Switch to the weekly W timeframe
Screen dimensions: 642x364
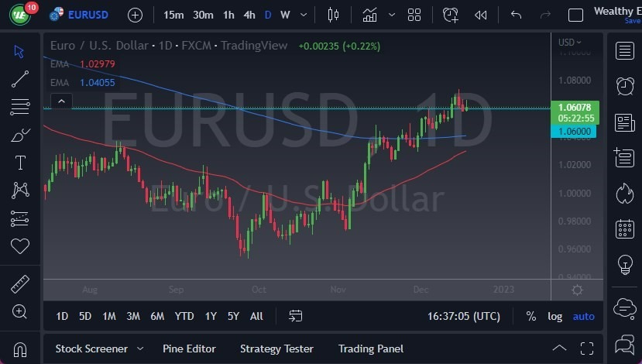285,15
